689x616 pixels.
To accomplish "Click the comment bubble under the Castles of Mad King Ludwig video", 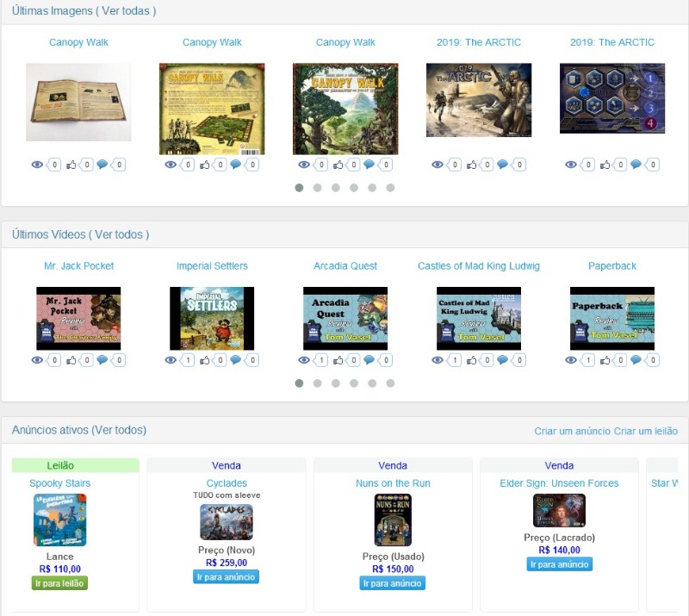I will [x=502, y=360].
